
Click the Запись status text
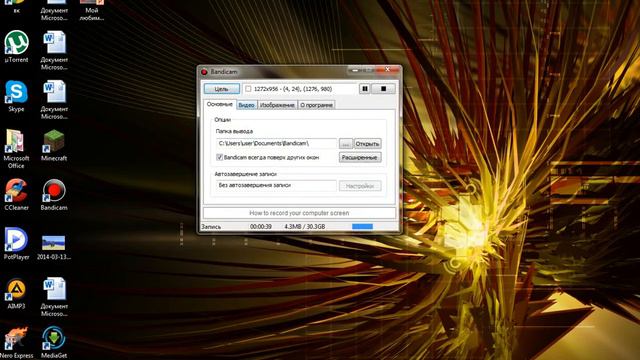211,227
